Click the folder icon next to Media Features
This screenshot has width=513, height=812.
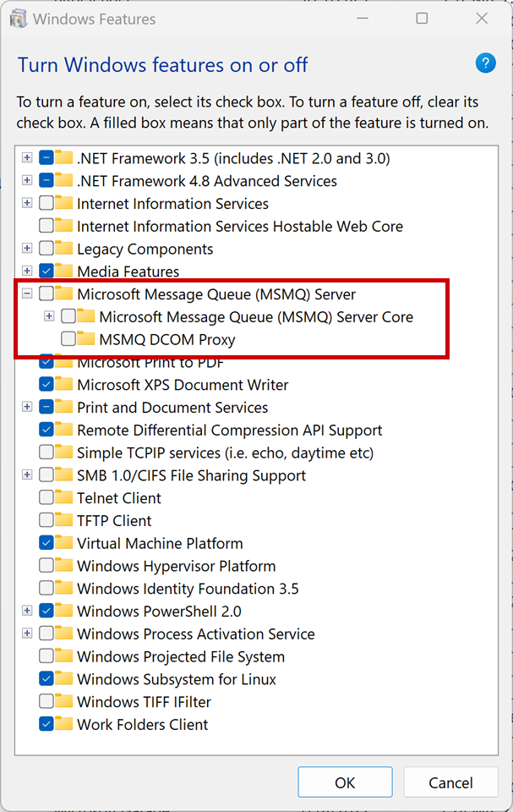coord(64,272)
